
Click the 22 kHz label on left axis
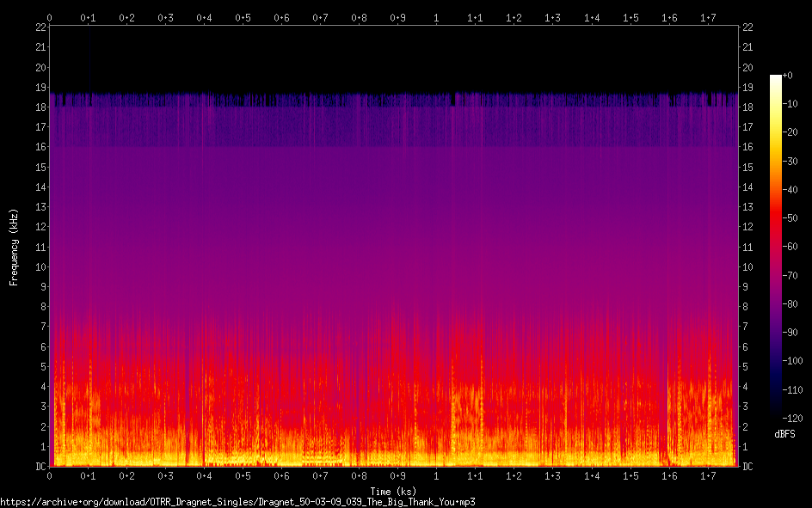pyautogui.click(x=40, y=28)
